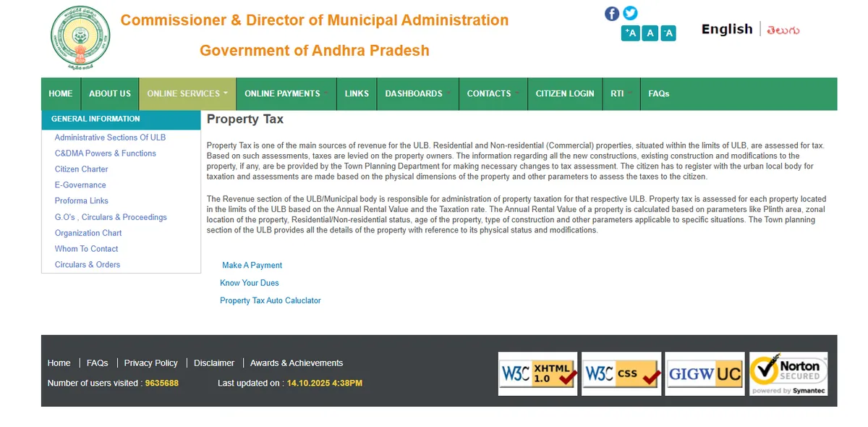The height and width of the screenshot is (427, 868).
Task: Verify site via Norton Secured seal
Action: point(788,373)
